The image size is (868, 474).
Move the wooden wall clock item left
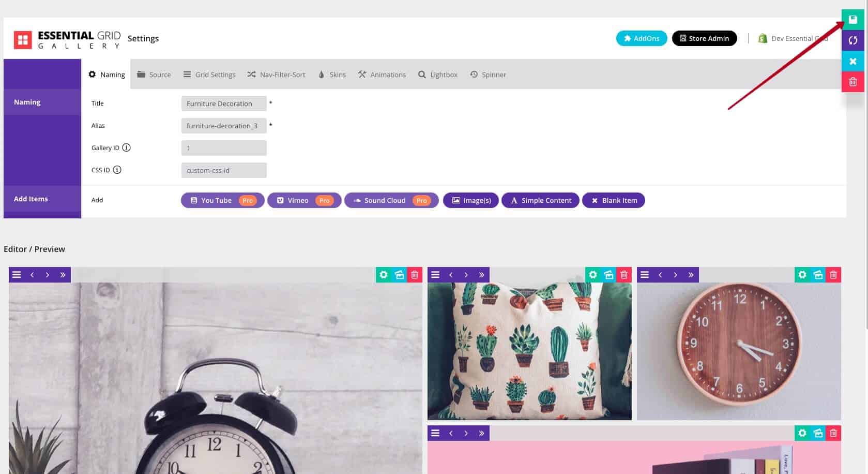coord(660,275)
